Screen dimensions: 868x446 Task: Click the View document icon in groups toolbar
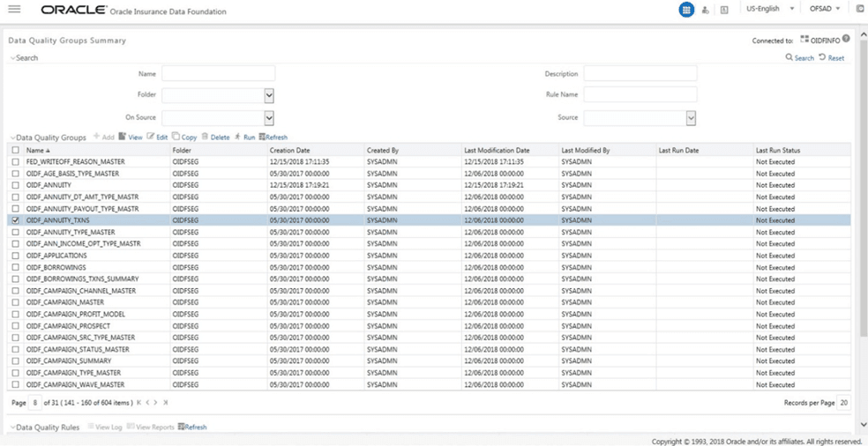(x=123, y=136)
